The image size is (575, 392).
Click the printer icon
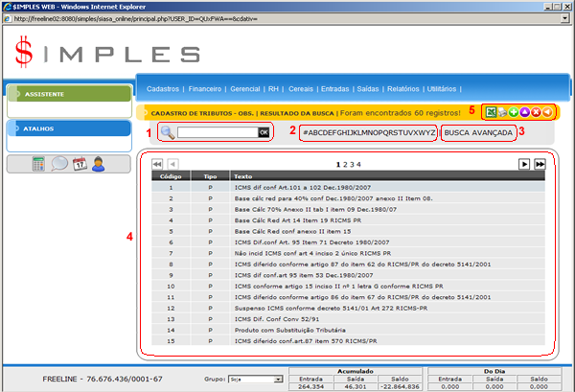(x=501, y=112)
